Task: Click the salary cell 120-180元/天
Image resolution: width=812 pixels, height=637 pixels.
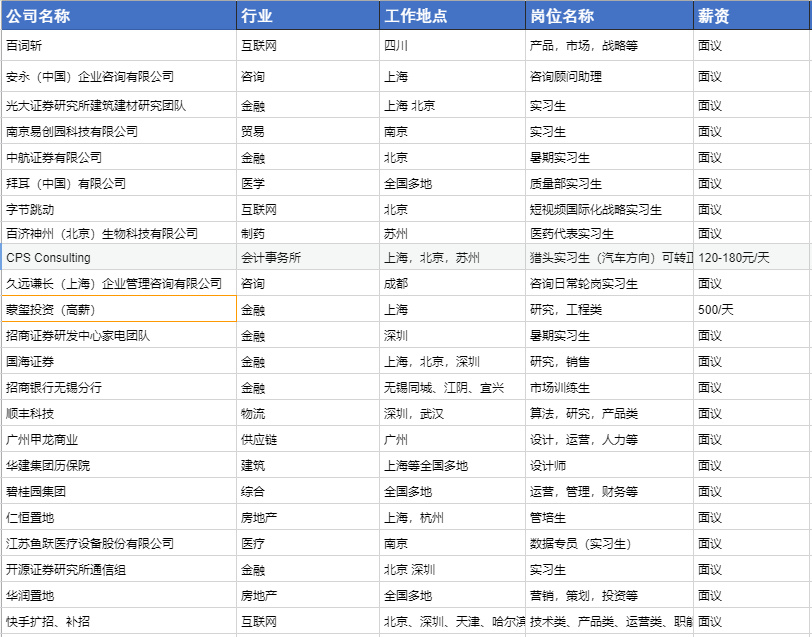Action: (x=753, y=257)
